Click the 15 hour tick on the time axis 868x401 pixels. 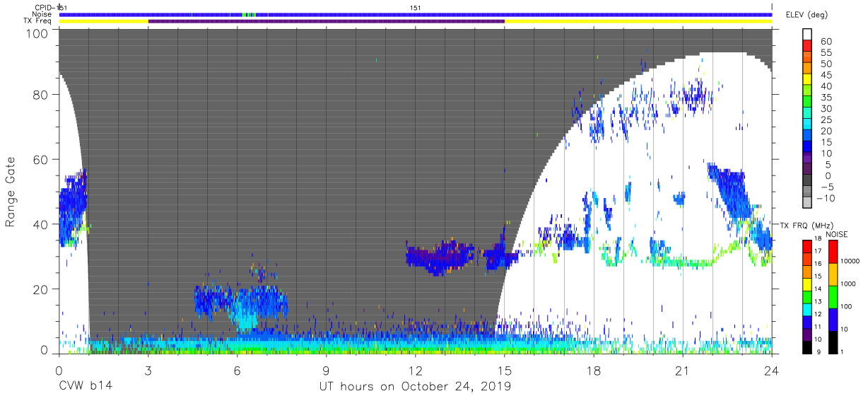point(505,370)
